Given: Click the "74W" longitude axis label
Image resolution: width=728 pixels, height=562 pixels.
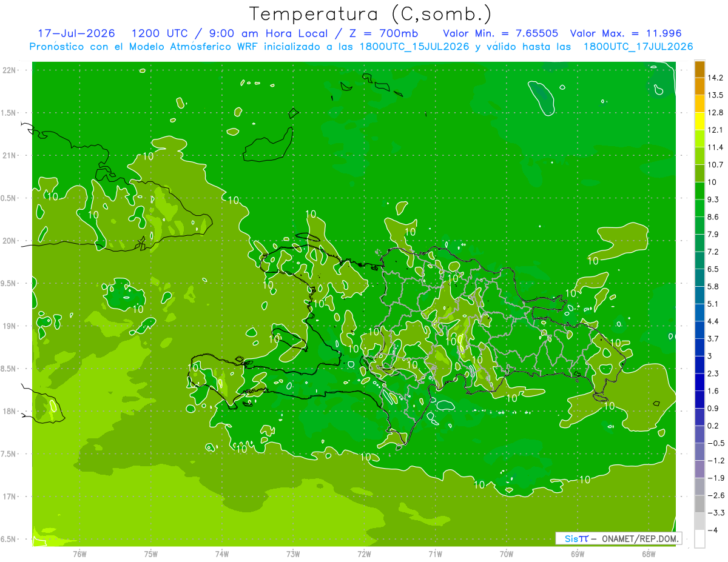Looking at the screenshot, I should [222, 554].
